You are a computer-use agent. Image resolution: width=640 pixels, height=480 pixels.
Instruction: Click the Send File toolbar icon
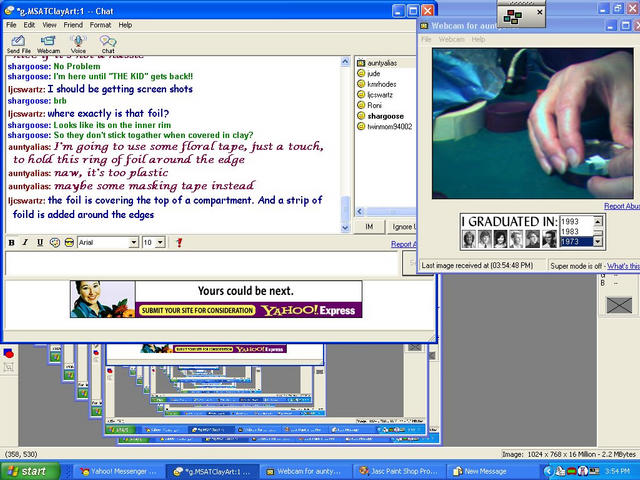18,44
